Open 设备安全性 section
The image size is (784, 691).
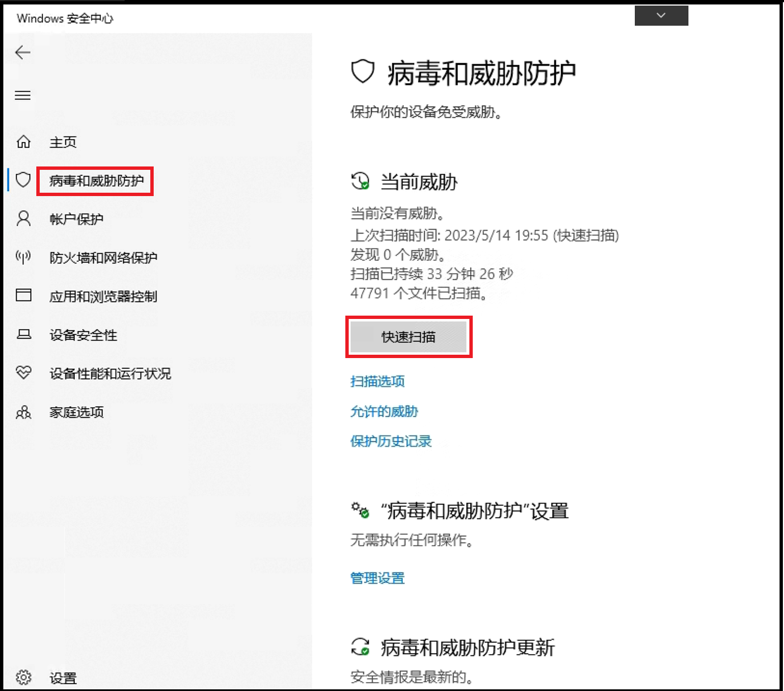click(83, 335)
